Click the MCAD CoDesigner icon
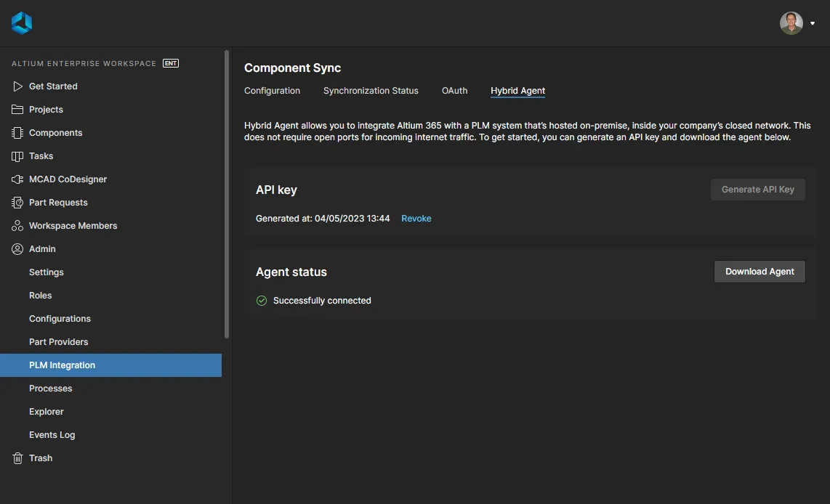The image size is (830, 504). (x=17, y=179)
